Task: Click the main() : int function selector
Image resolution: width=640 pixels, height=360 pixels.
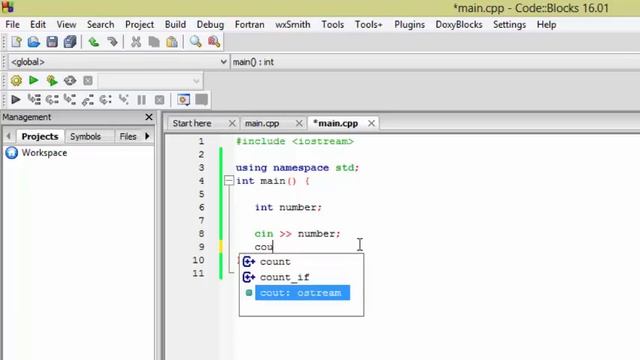Action: tap(435, 62)
